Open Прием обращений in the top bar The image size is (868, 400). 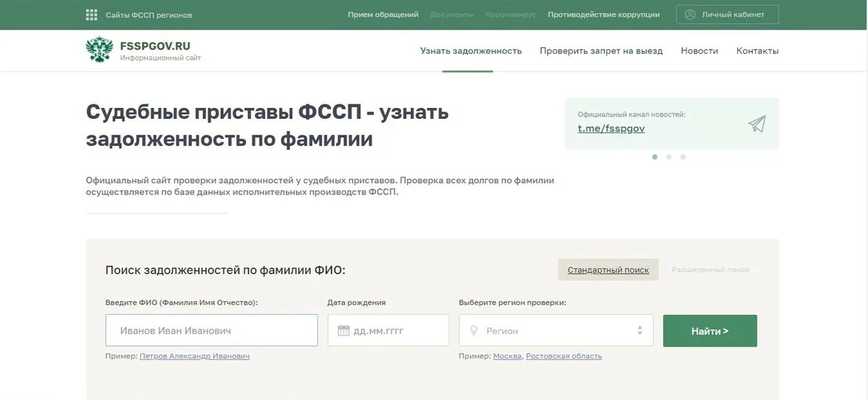coord(383,14)
